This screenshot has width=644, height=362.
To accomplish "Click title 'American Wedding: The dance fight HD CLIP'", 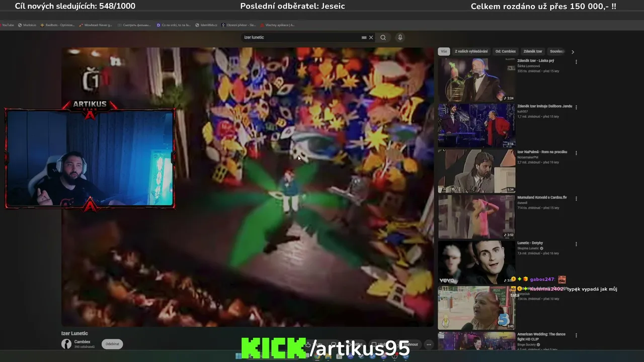I will pyautogui.click(x=541, y=337).
